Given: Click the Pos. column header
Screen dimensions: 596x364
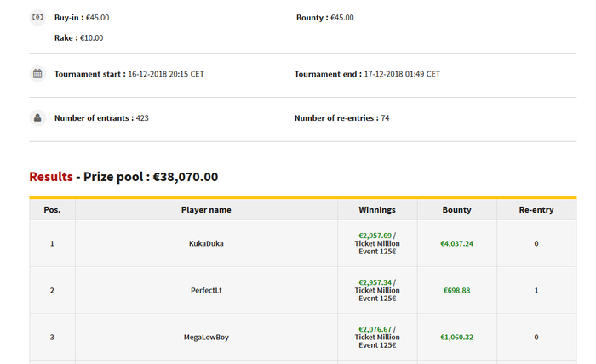Looking at the screenshot, I should tap(52, 210).
